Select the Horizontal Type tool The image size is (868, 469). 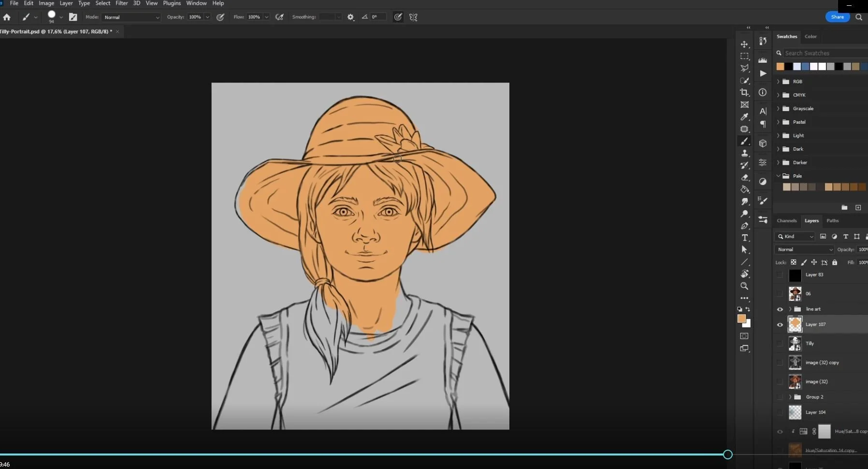tap(744, 238)
